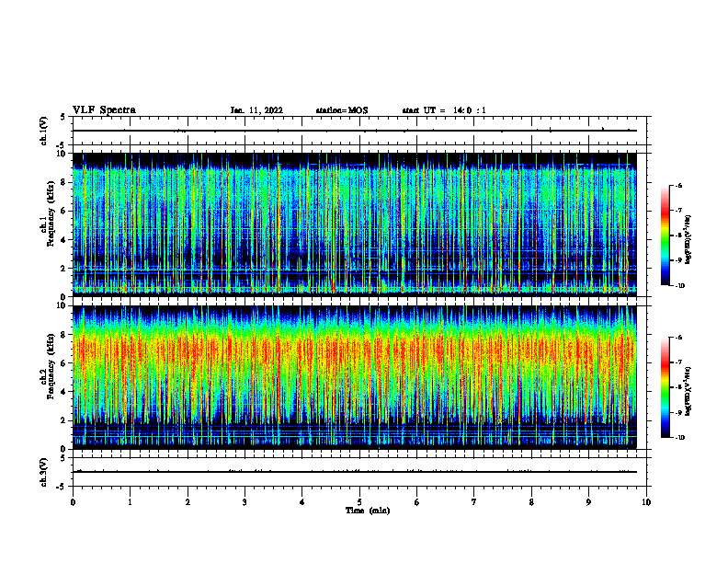Click time axis tick label "3"

(245, 502)
